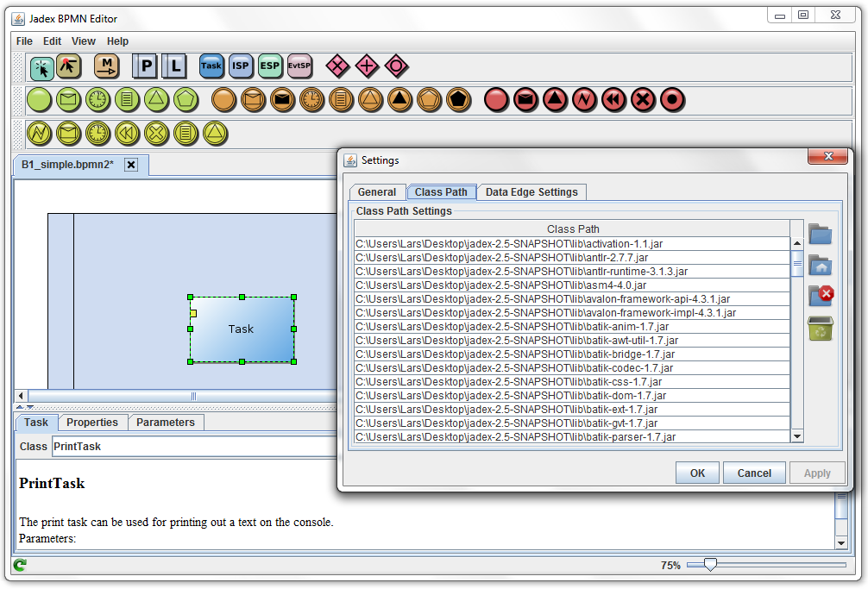Open the Properties tab for the task
The width and height of the screenshot is (868, 589).
tap(92, 423)
